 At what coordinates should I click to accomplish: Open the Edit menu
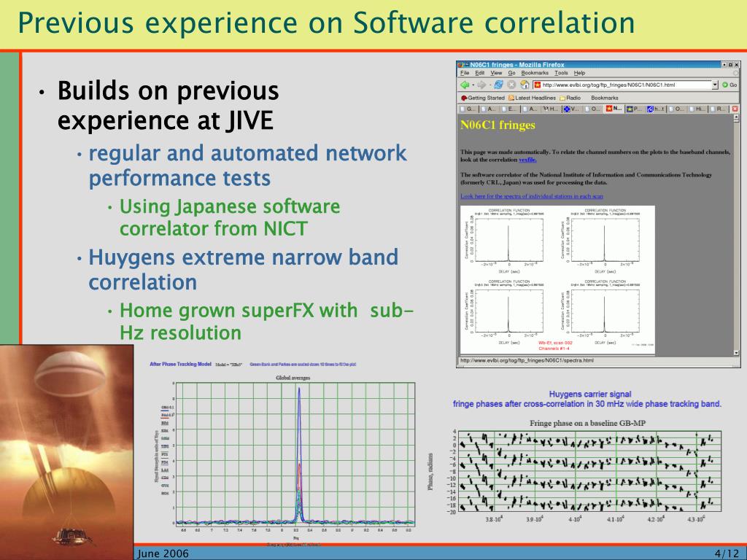tap(480, 73)
